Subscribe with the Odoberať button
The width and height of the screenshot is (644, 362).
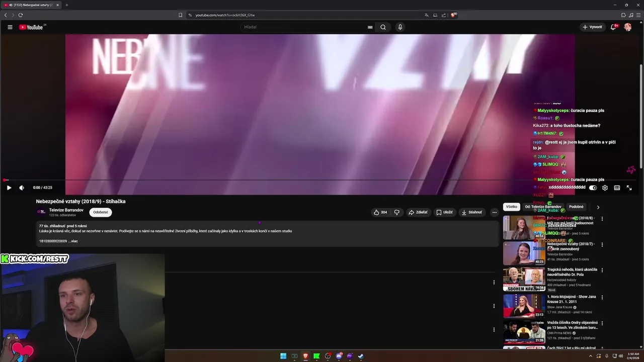(101, 212)
